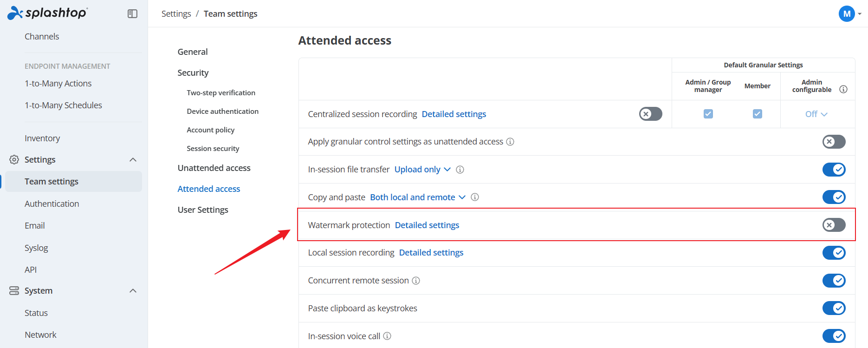Click info icon beside Concurrent remote session
This screenshot has width=868, height=348.
pyautogui.click(x=416, y=281)
